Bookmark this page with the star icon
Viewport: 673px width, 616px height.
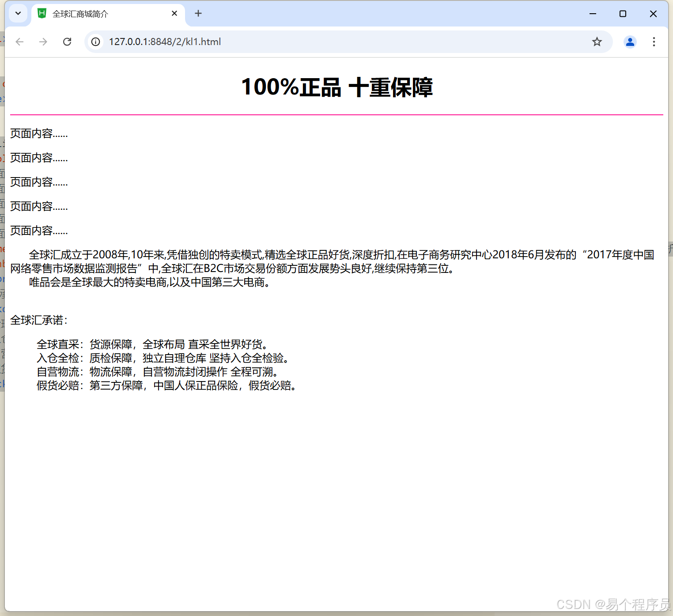(597, 42)
